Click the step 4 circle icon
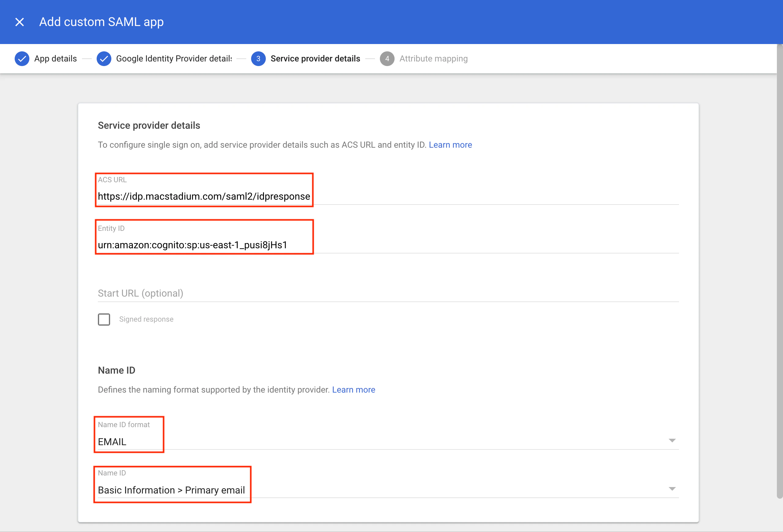This screenshot has height=532, width=783. point(387,59)
